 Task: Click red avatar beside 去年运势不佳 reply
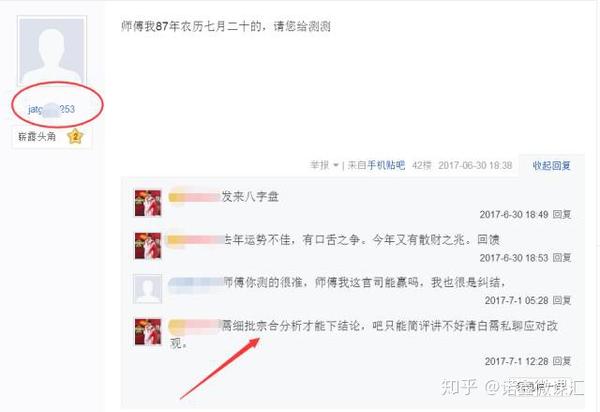[x=148, y=246]
